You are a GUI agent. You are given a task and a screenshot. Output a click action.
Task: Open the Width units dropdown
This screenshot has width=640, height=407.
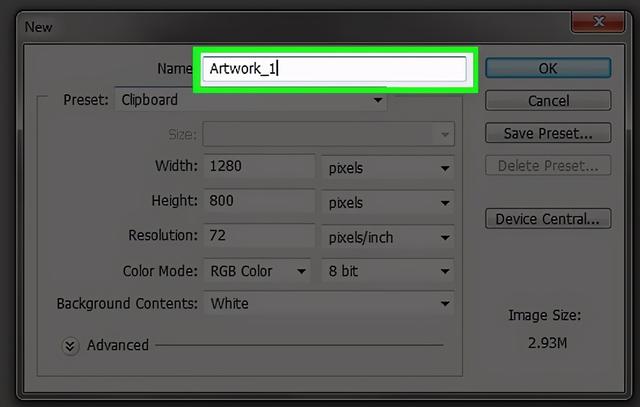[387, 168]
